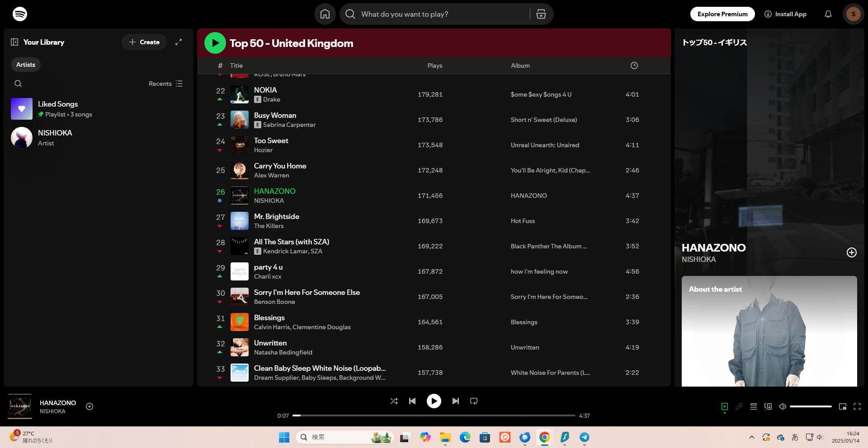The width and height of the screenshot is (868, 448).
Task: Open Benson Boone artist link
Action: tap(274, 302)
